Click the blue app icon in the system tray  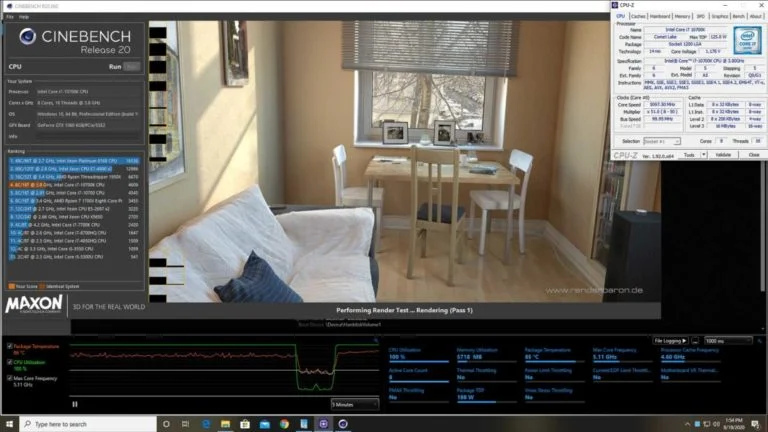697,424
